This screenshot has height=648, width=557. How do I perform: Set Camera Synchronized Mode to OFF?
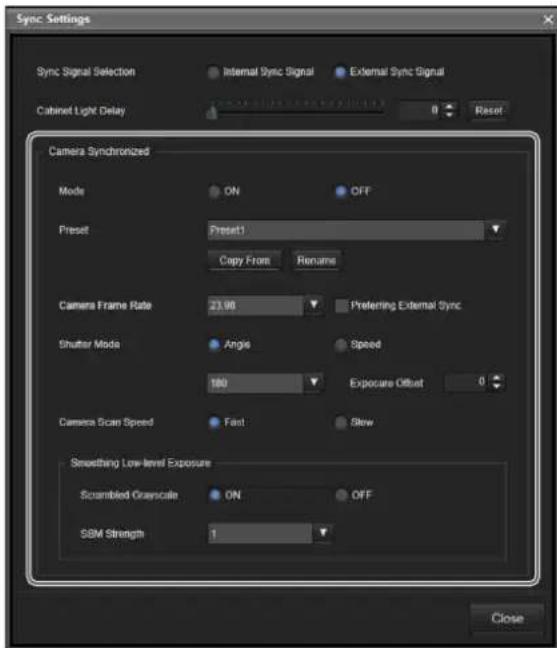(x=340, y=192)
